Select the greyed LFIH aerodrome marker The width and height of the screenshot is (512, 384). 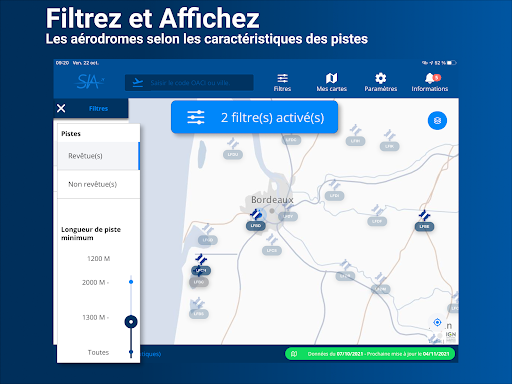tap(355, 141)
